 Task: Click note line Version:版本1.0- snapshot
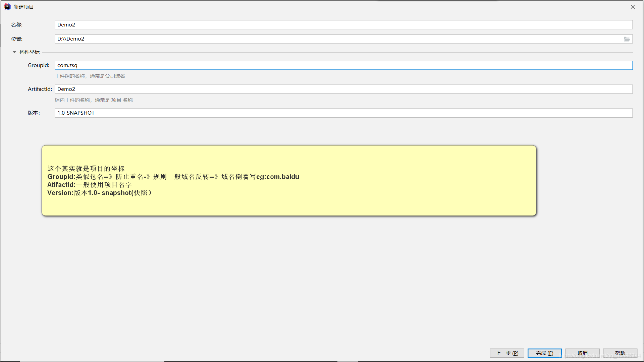100,193
